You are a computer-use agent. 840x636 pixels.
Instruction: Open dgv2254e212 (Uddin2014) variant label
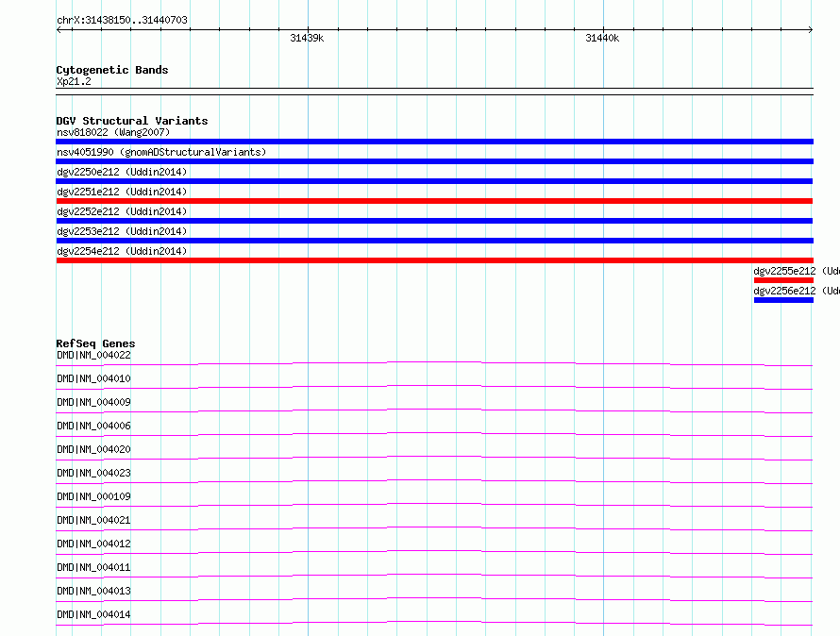(x=122, y=251)
